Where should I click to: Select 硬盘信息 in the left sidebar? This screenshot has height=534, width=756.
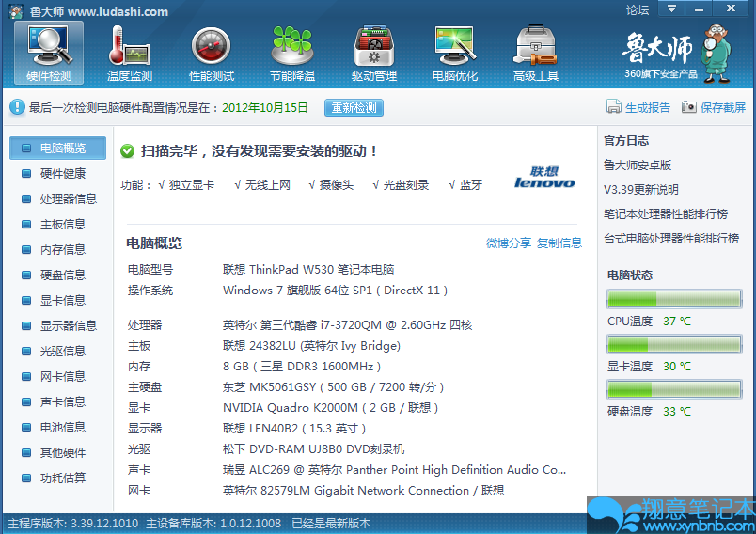click(x=62, y=275)
